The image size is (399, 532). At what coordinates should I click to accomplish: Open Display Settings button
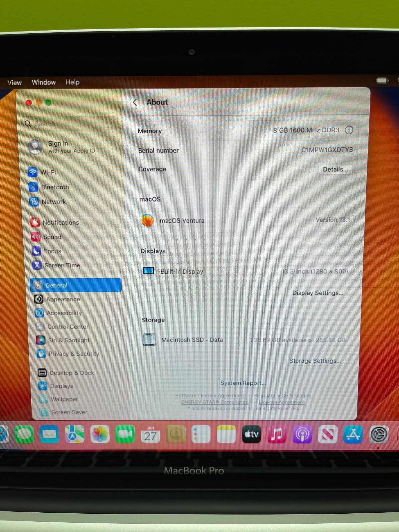pos(318,293)
